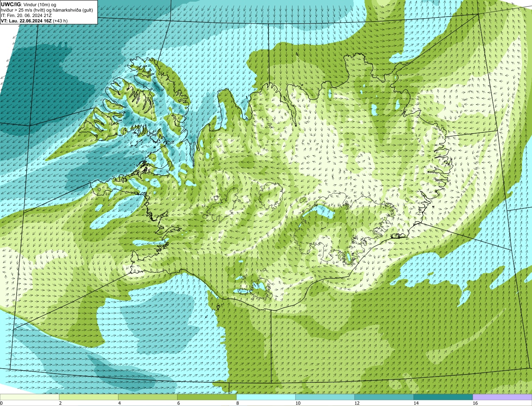
Task: Click the scale label "12"
Action: coord(357,403)
